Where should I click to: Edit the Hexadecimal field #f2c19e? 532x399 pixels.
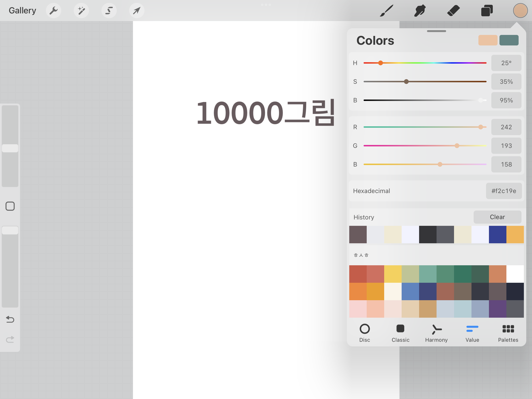tap(504, 191)
